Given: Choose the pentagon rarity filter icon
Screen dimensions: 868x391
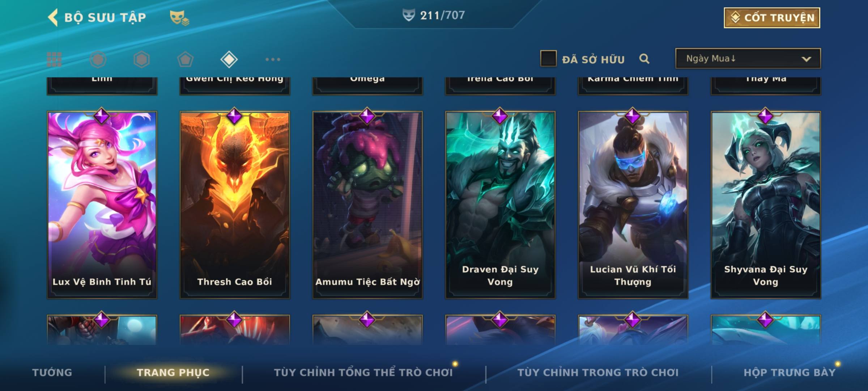Looking at the screenshot, I should 185,59.
